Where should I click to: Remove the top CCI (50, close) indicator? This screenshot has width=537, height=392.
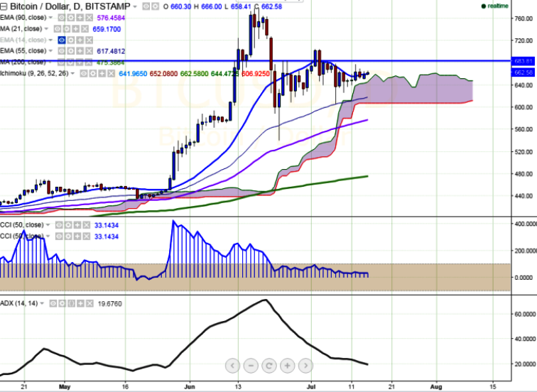pos(87,225)
